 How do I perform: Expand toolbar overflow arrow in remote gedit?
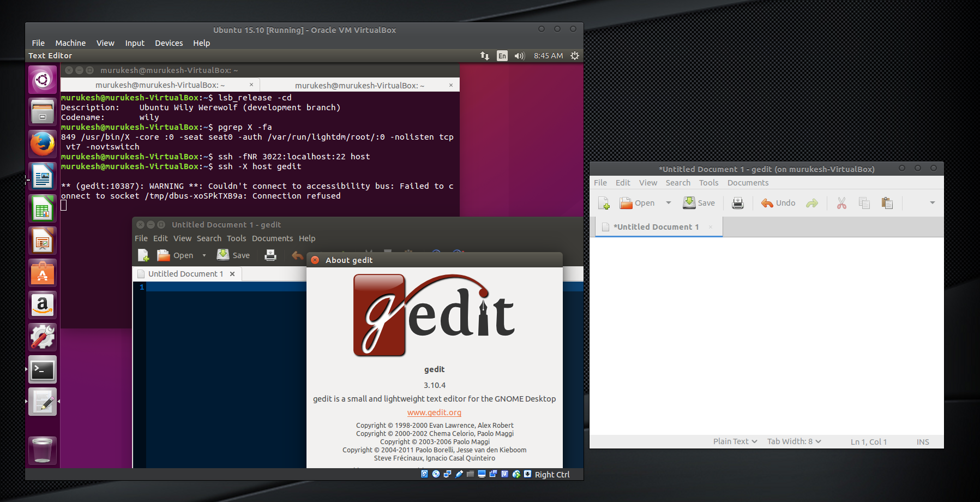pos(932,203)
